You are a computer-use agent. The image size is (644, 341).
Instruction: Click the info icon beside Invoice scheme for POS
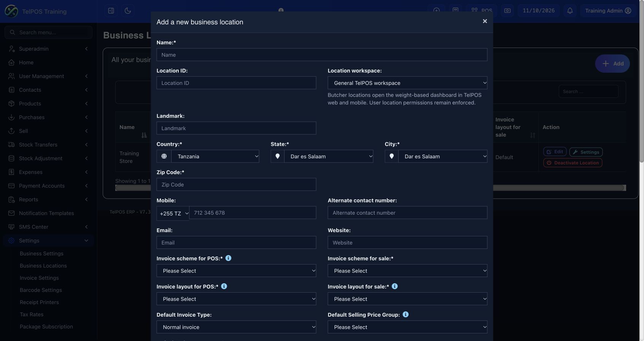pos(228,258)
